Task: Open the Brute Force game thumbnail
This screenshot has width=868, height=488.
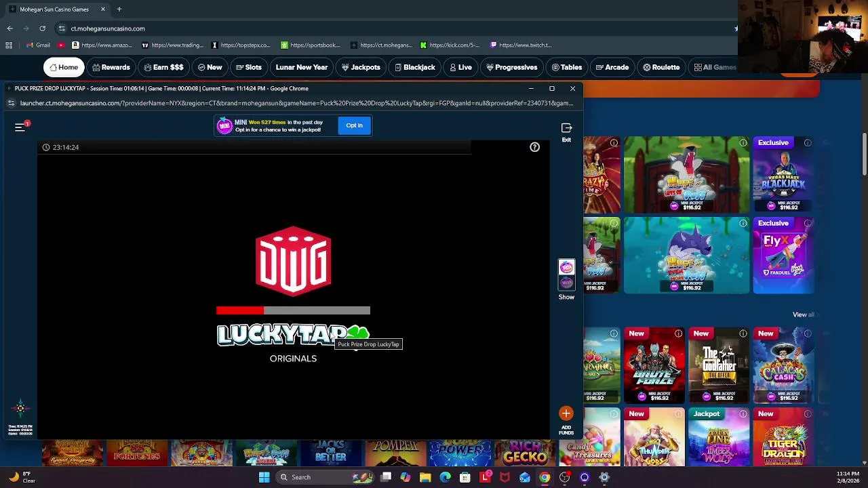Action: [654, 365]
